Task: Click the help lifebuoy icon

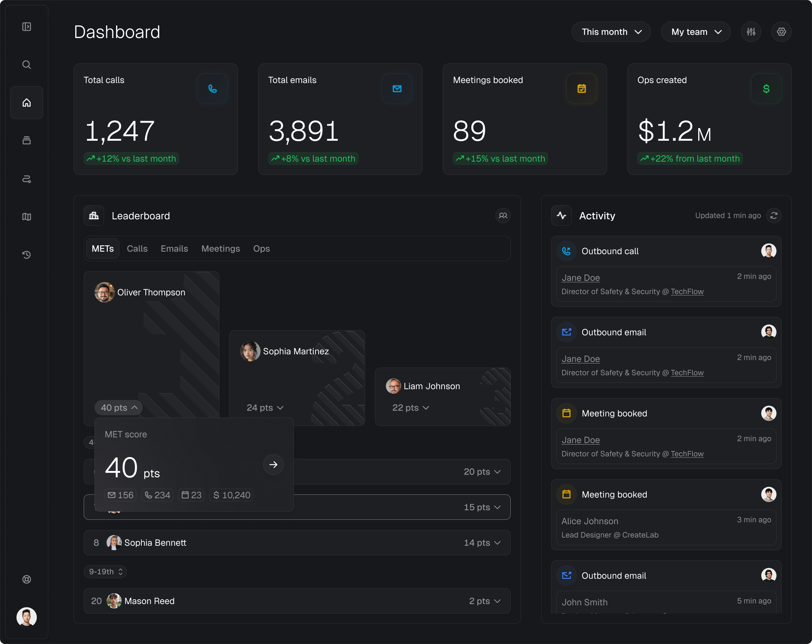Action: 26,579
